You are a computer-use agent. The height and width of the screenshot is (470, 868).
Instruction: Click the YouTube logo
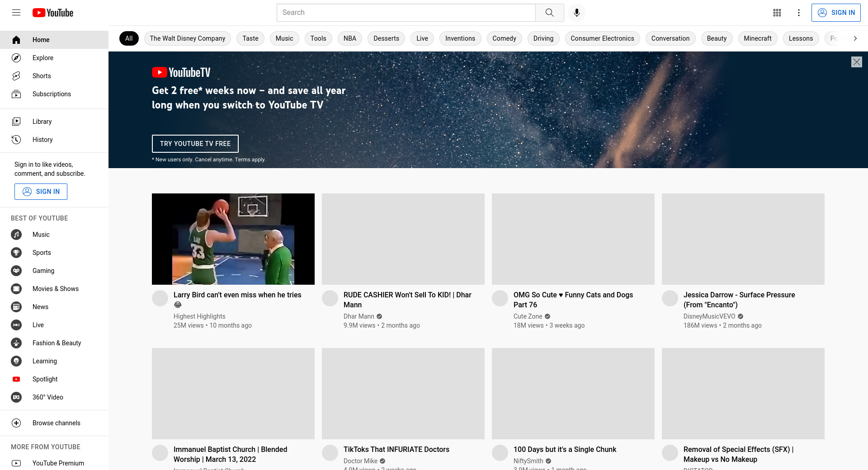click(53, 13)
